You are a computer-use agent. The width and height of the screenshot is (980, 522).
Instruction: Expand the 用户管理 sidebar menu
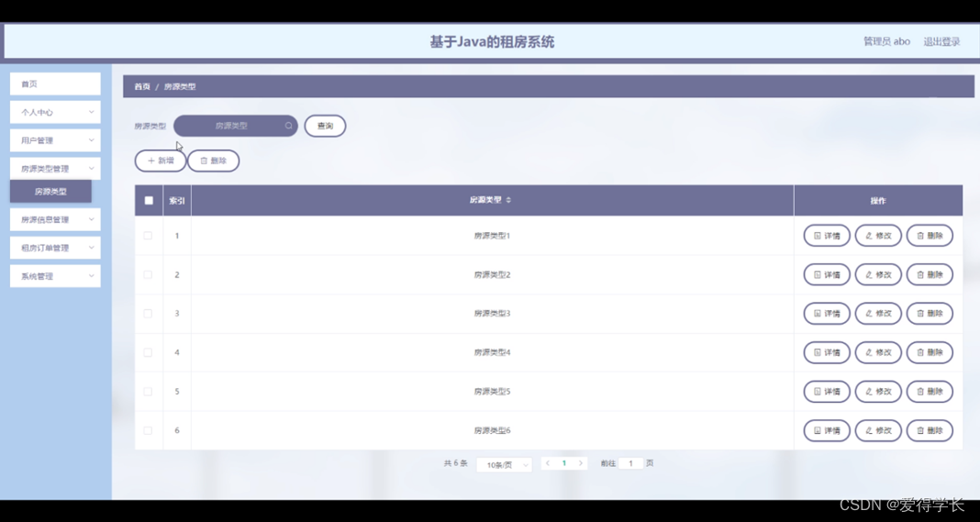coord(55,140)
